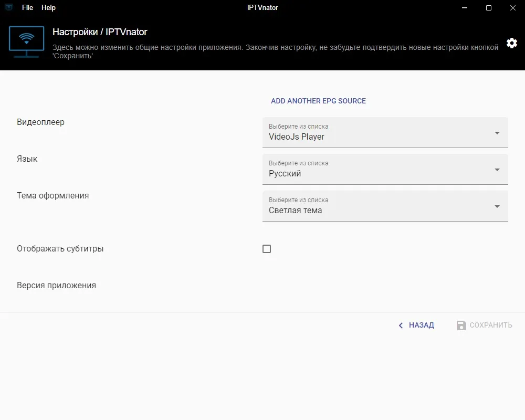Viewport: 525px width, 420px height.
Task: Expand the language dropdown showing Русский
Action: (385, 169)
